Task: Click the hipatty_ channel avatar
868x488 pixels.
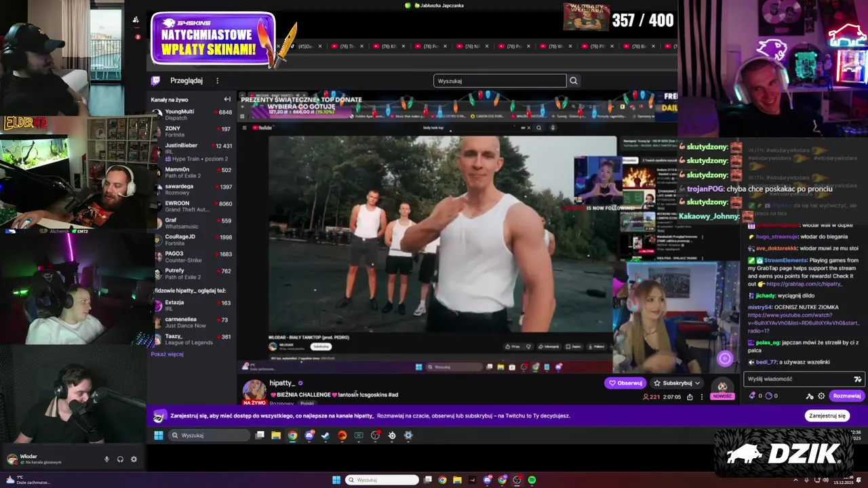Action: (255, 390)
